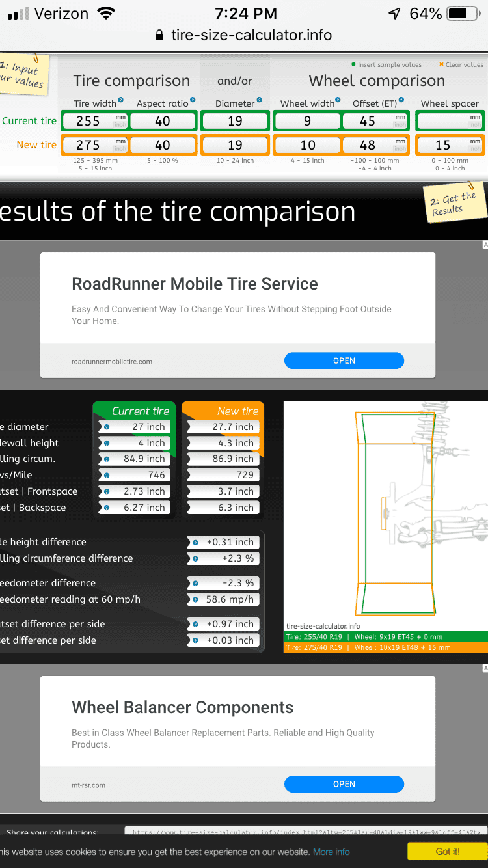Click Clear values link

(x=461, y=65)
